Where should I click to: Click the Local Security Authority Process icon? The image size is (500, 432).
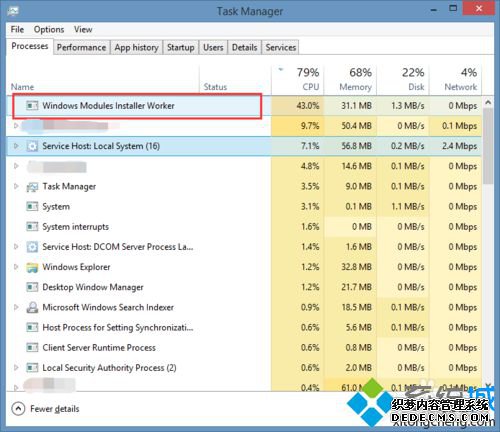[x=32, y=368]
